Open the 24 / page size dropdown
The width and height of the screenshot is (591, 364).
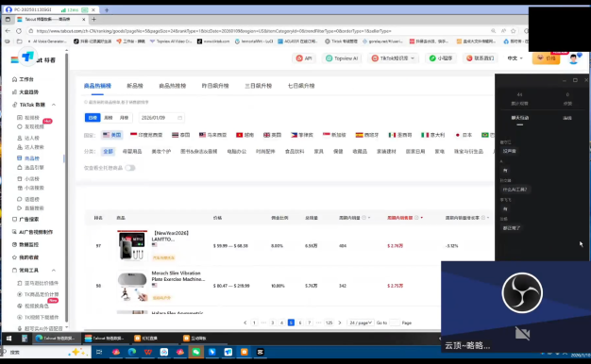(361, 323)
